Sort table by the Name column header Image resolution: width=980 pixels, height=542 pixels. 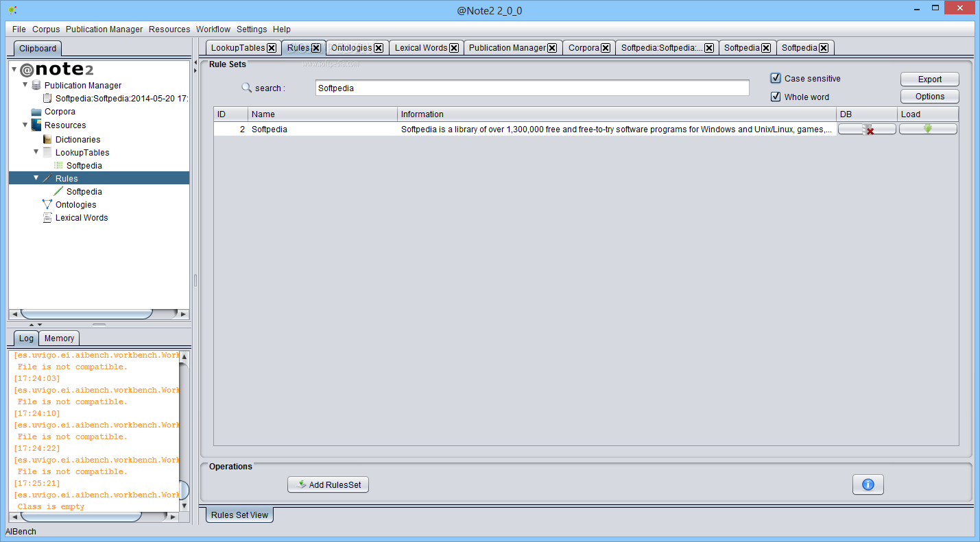pos(323,114)
